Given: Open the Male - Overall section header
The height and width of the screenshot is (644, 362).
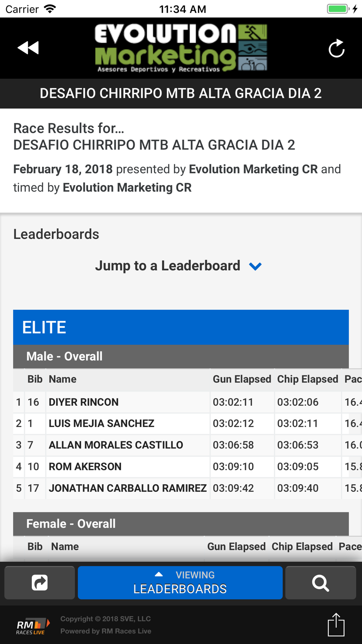Looking at the screenshot, I should point(181,356).
